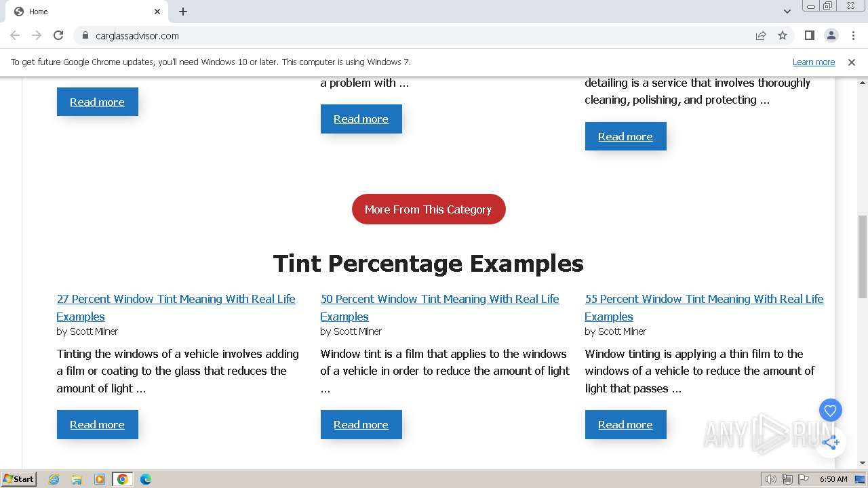The height and width of the screenshot is (488, 868).
Task: Click the floating share icon
Action: point(830,443)
